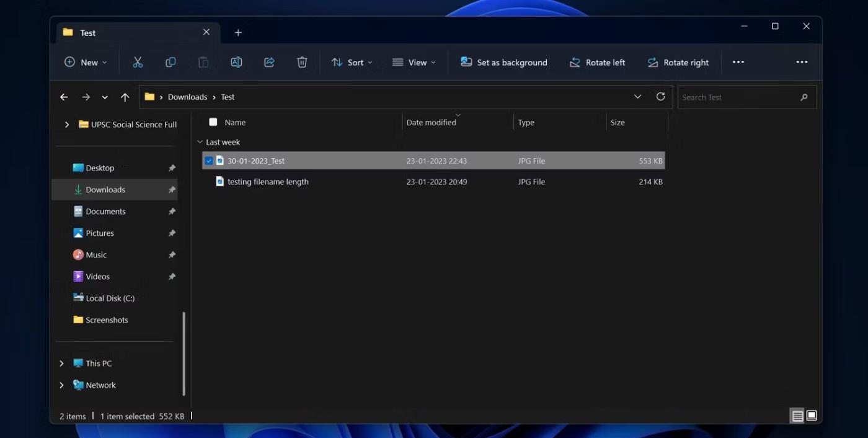Open the recent locations chevron
Viewport: 868px width, 438px height.
(x=105, y=97)
